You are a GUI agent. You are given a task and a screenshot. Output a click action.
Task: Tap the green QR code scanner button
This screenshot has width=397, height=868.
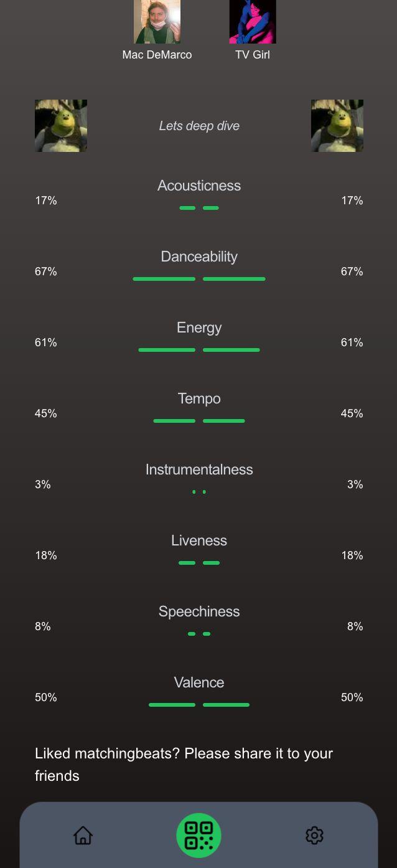pos(199,836)
